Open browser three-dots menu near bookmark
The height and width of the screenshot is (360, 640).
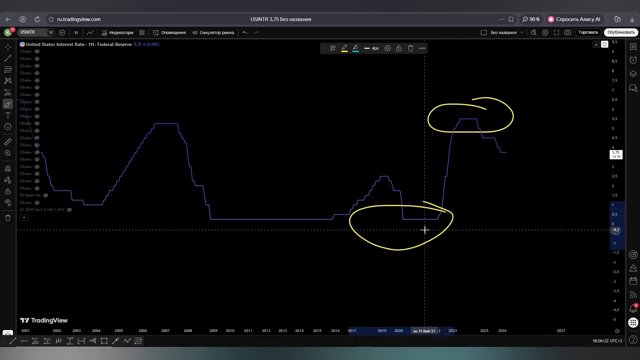tap(501, 19)
